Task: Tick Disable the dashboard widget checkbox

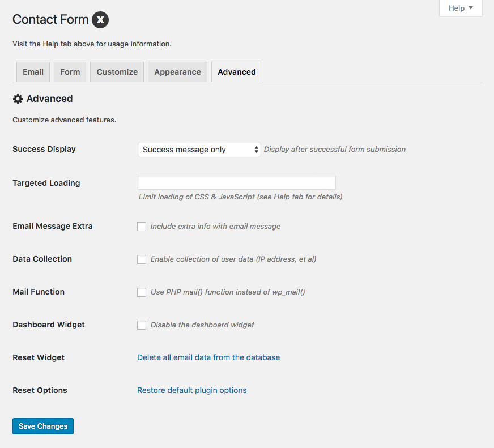Action: point(142,325)
